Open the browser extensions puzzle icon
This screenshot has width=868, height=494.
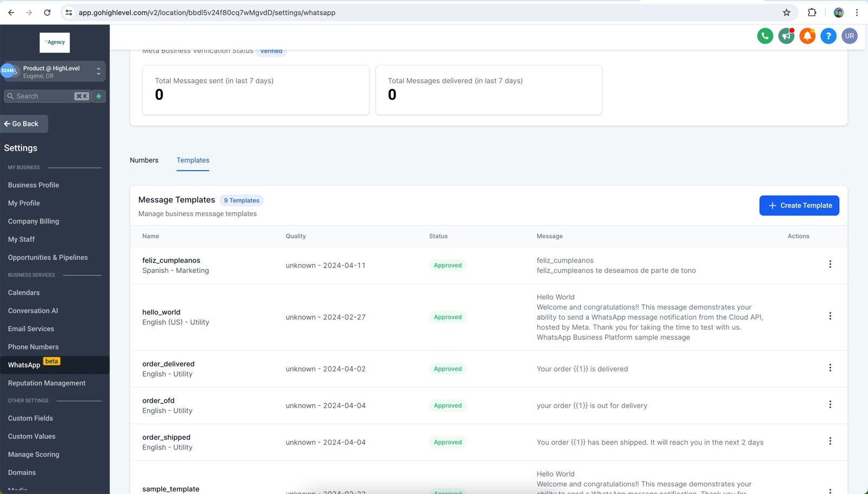[x=812, y=12]
